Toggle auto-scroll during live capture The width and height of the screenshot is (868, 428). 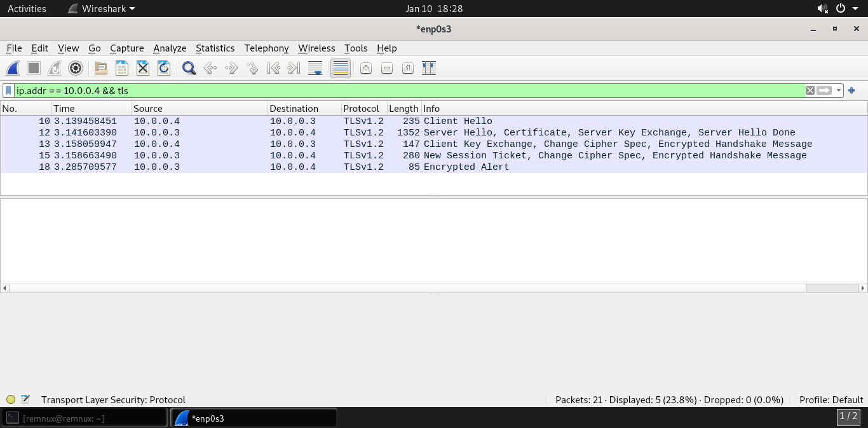315,68
